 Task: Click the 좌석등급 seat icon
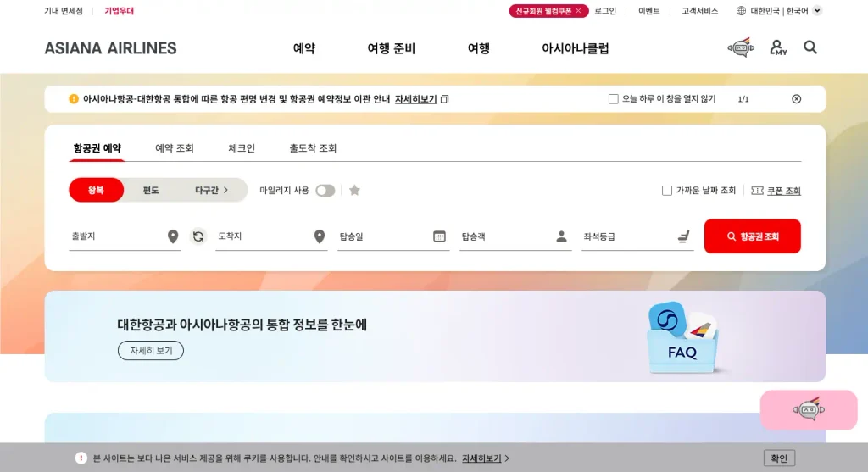click(684, 236)
